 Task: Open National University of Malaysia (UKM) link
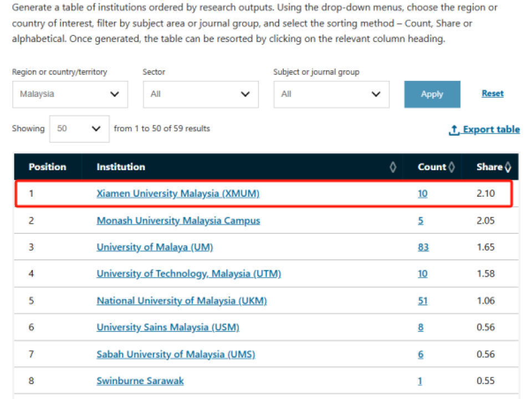pyautogui.click(x=182, y=300)
